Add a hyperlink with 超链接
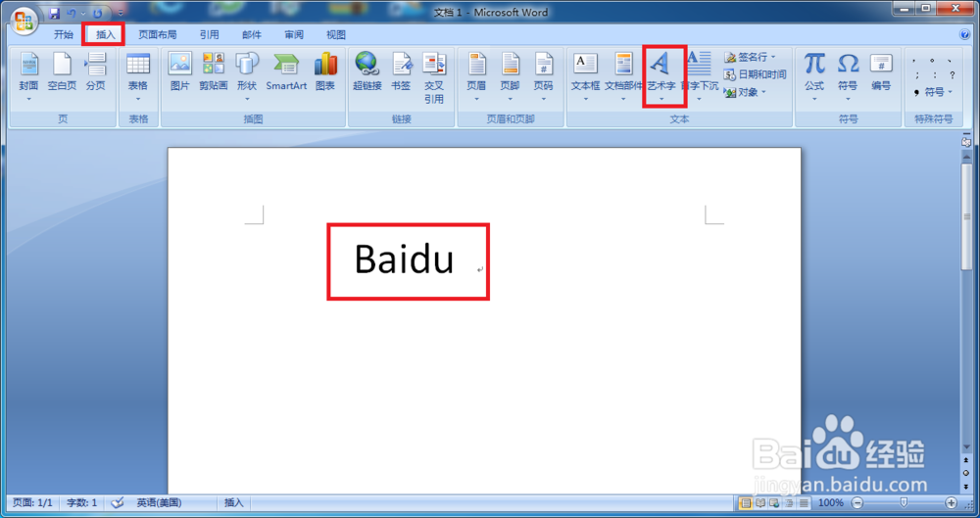 tap(367, 72)
